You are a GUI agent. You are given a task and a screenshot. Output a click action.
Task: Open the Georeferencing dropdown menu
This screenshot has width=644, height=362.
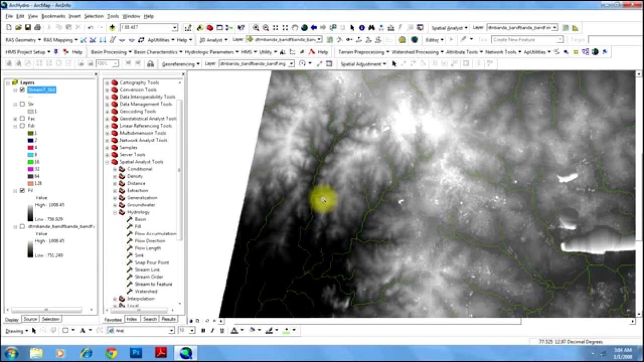181,64
